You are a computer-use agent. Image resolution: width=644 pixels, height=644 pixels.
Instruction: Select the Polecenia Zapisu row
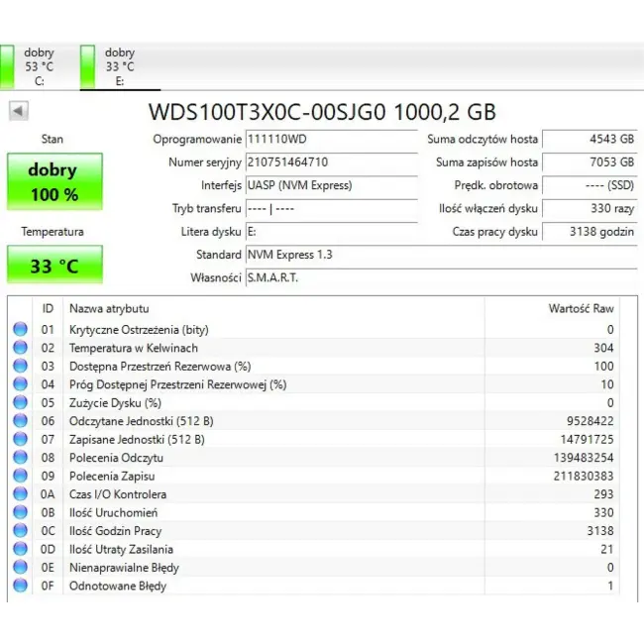(314, 476)
